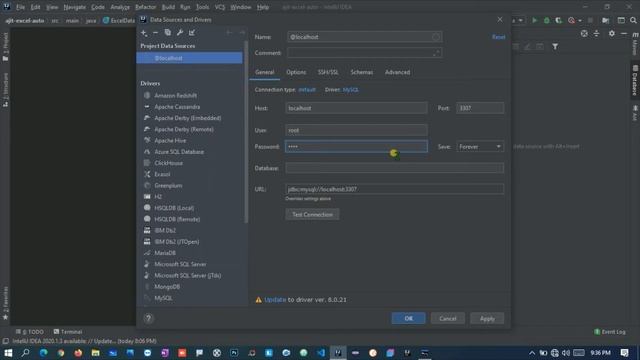Select Exasol driver
The height and width of the screenshot is (360, 640).
[162, 174]
